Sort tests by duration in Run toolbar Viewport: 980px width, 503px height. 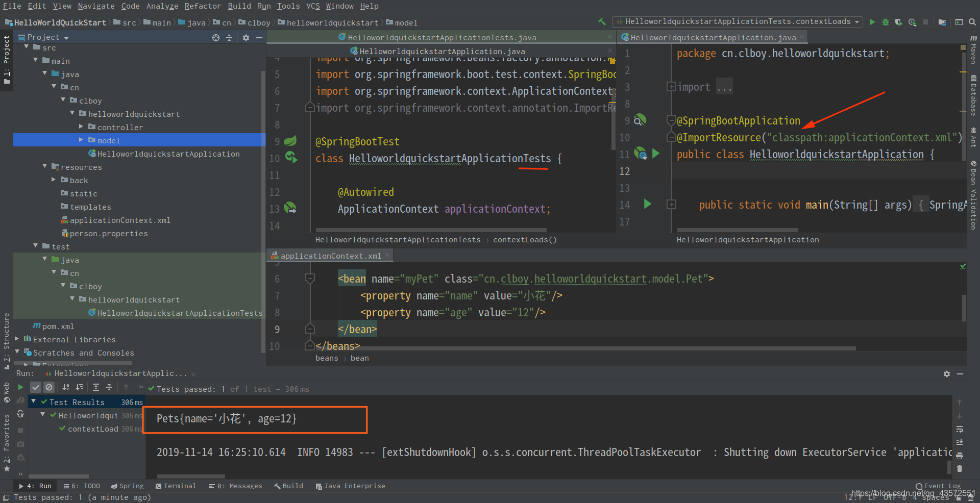(x=79, y=388)
